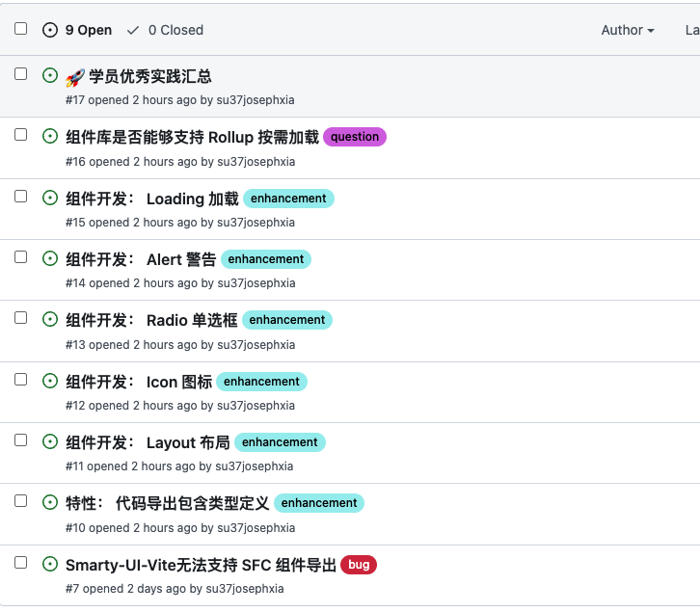Screen dimensions: 700x612
Task: Open the Author filter dropdown
Action: (628, 30)
